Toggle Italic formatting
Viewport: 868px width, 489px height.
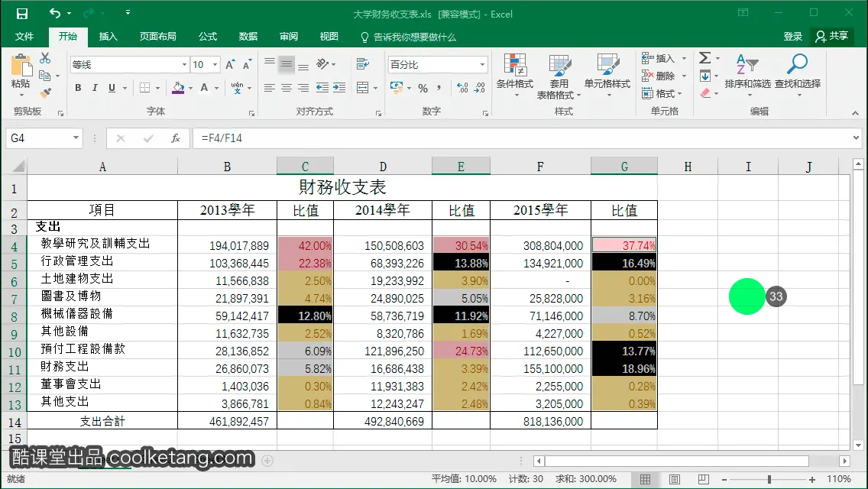pyautogui.click(x=95, y=88)
